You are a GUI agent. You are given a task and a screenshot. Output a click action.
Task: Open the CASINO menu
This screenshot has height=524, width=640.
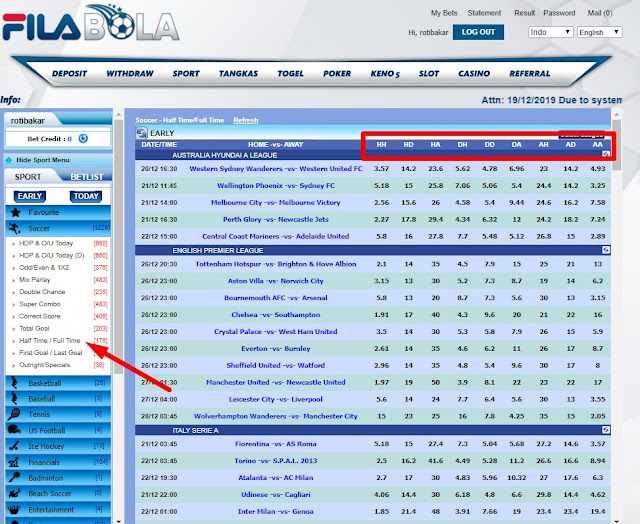tap(474, 74)
